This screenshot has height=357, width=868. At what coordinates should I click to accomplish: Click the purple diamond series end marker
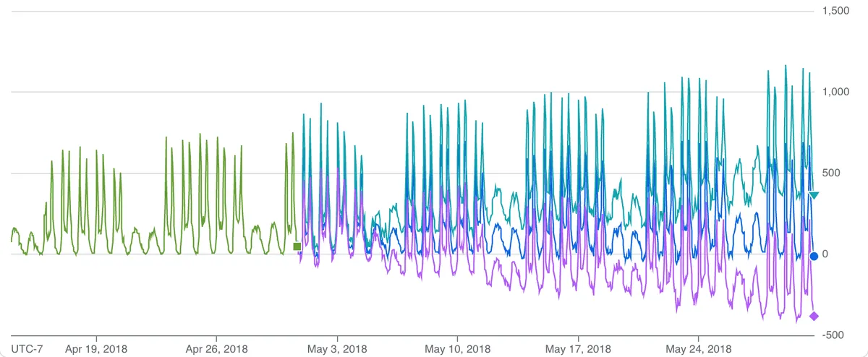pyautogui.click(x=814, y=316)
